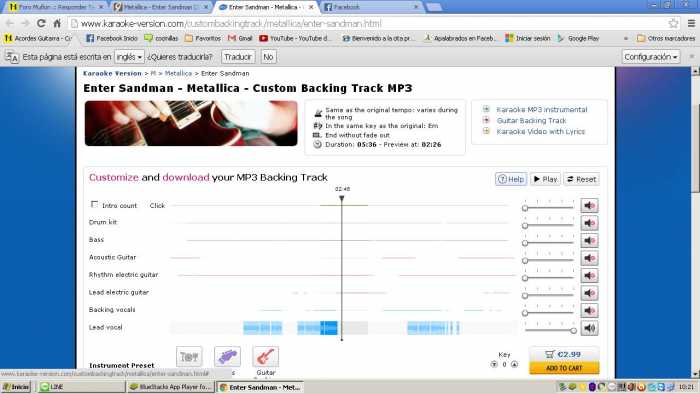Open Gmail bookmark in bookmarks bar

click(x=240, y=38)
